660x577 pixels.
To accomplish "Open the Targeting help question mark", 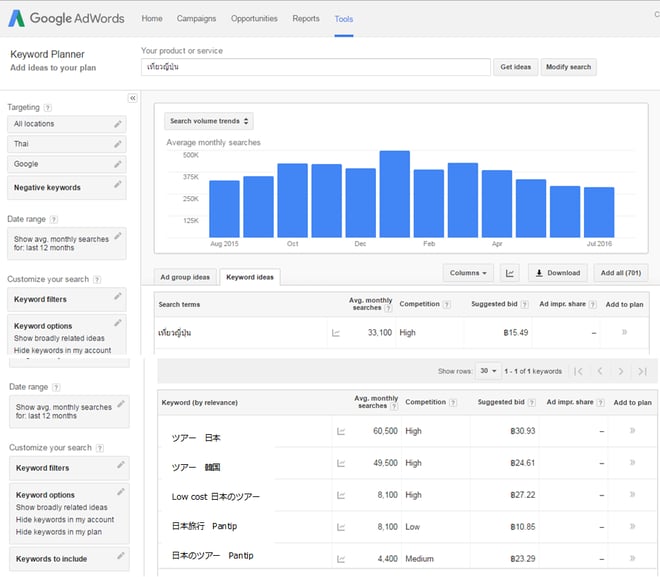I will [x=48, y=108].
